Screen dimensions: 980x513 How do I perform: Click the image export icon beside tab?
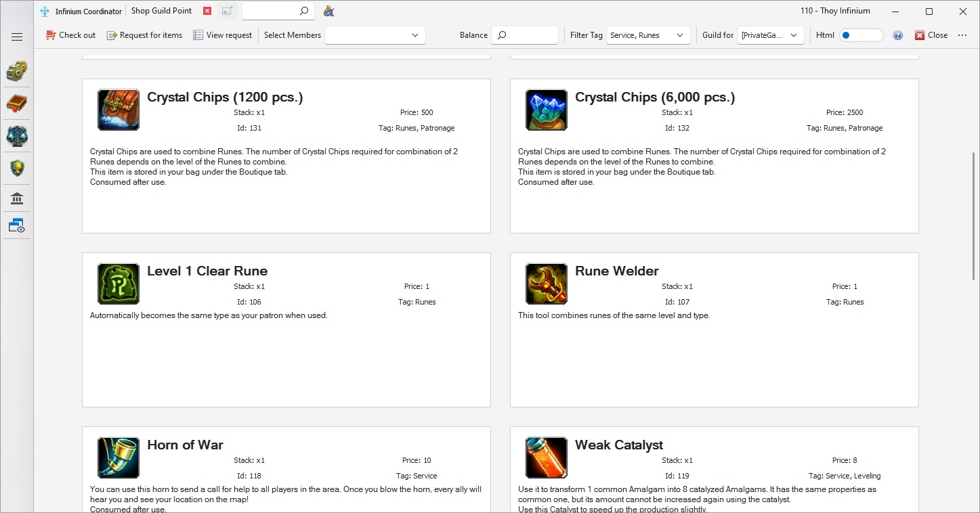tap(228, 11)
